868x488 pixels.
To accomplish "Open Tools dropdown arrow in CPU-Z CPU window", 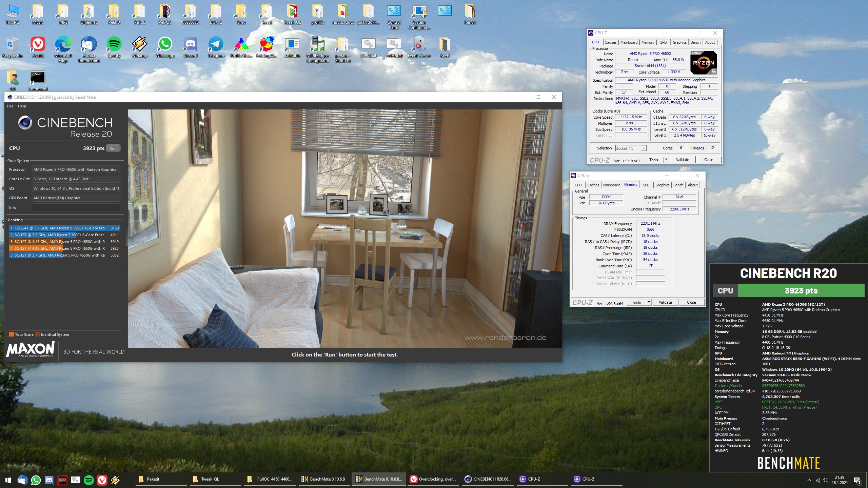I will pyautogui.click(x=666, y=160).
